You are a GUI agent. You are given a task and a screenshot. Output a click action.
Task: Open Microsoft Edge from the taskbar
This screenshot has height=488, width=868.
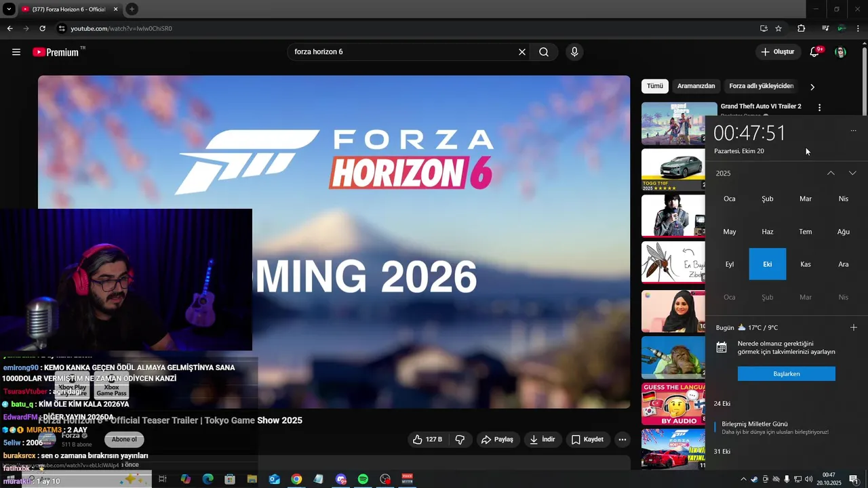[x=208, y=479]
